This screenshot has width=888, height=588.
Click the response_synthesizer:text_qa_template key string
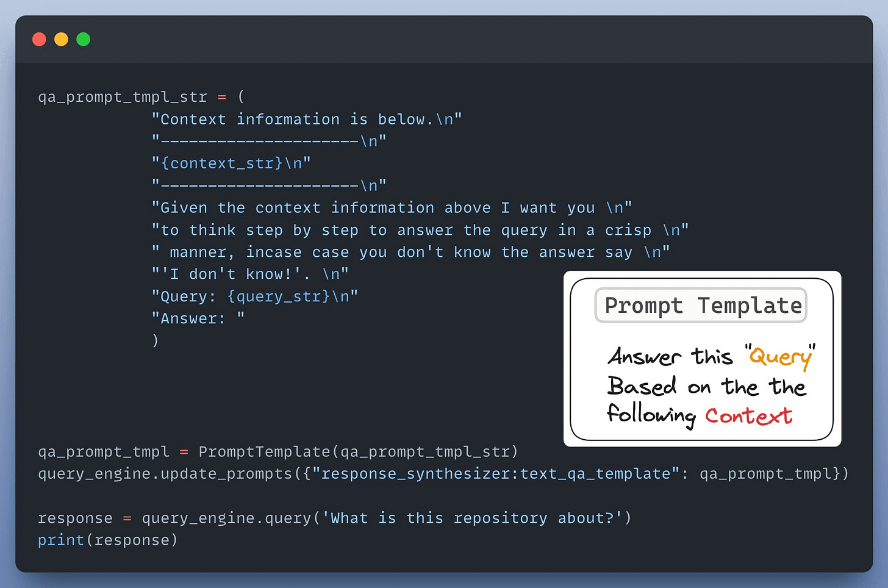(x=495, y=474)
